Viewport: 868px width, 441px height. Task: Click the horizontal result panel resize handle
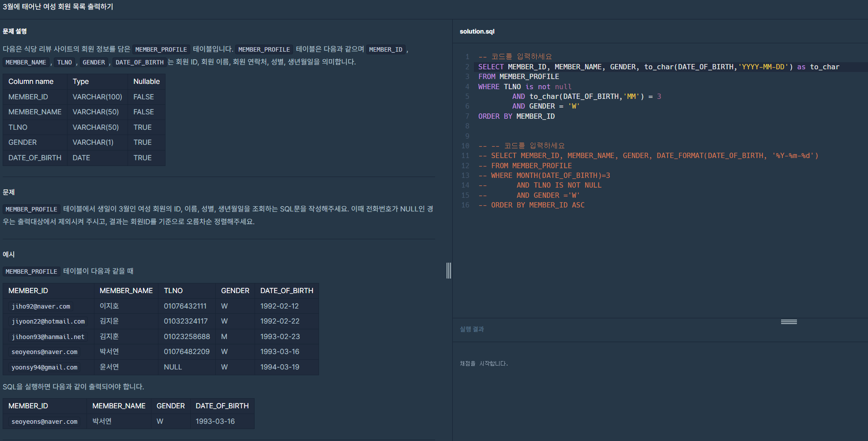click(x=789, y=322)
